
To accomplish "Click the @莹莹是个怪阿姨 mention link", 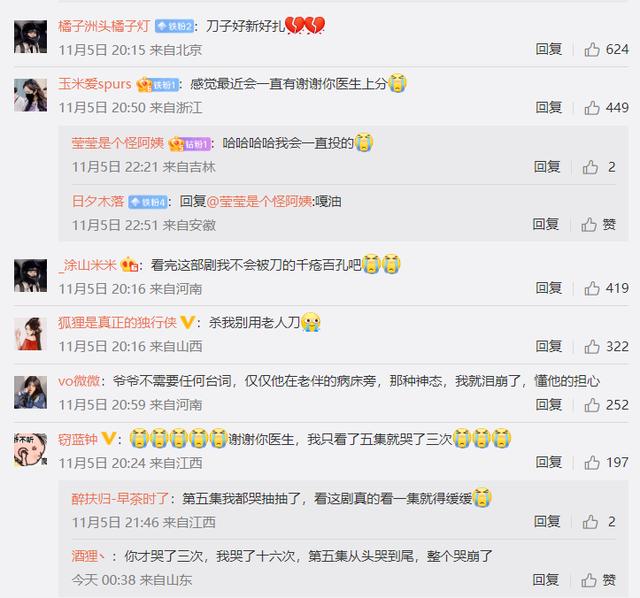I will tap(260, 202).
